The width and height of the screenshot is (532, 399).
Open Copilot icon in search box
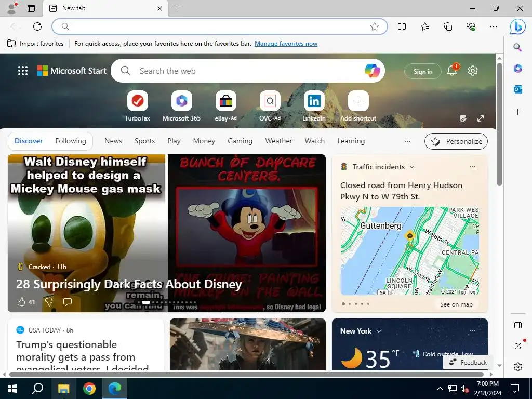(x=372, y=71)
